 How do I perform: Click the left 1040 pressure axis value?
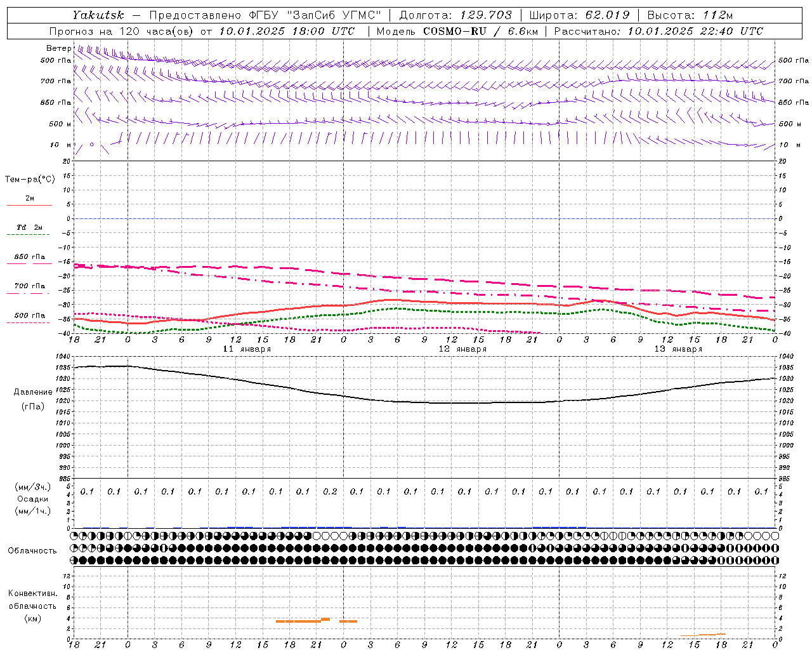(x=64, y=357)
